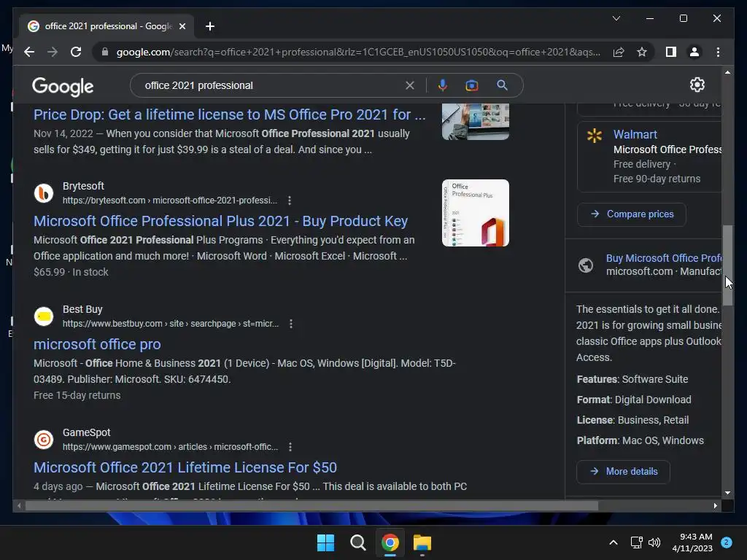Image resolution: width=747 pixels, height=560 pixels.
Task: Click the lock icon in address bar
Action: pos(105,52)
